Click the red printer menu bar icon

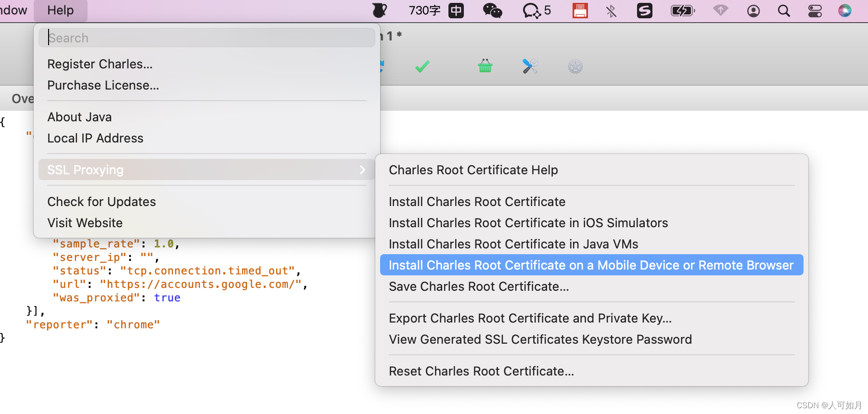tap(580, 11)
